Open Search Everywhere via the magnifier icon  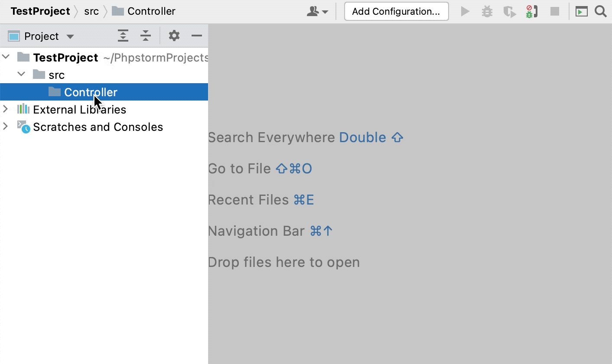point(601,11)
